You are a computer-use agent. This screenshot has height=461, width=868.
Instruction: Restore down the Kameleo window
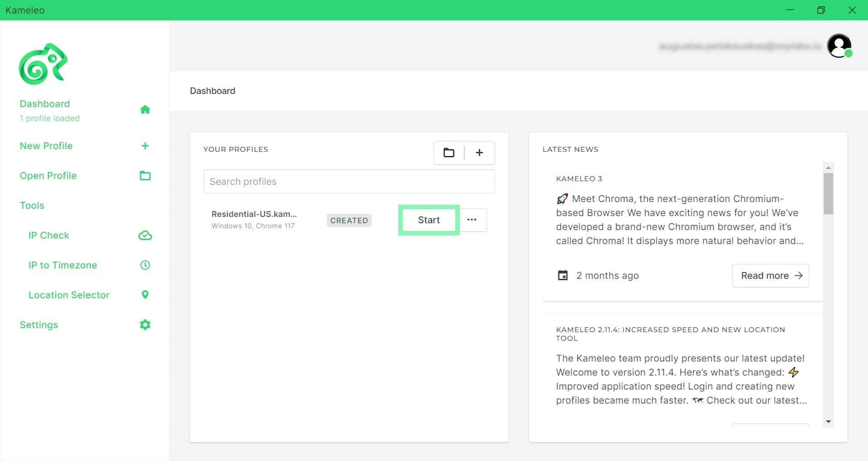click(x=821, y=10)
